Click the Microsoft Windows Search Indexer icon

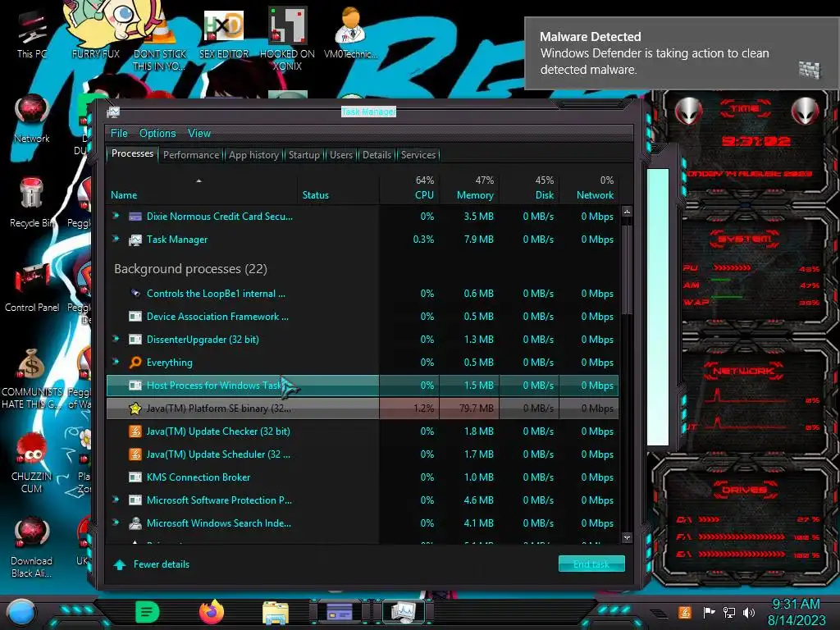(x=135, y=523)
